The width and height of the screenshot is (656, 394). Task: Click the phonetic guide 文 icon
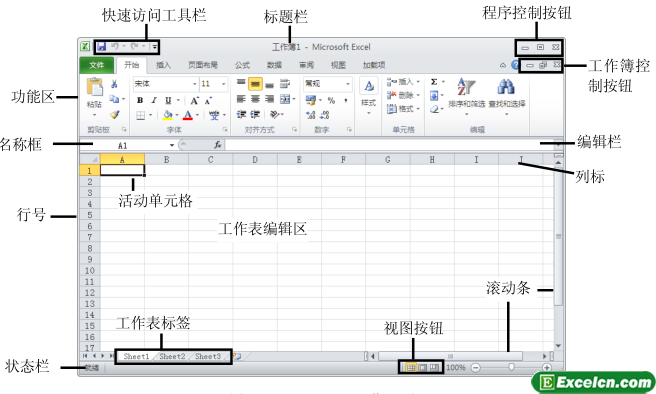214,115
